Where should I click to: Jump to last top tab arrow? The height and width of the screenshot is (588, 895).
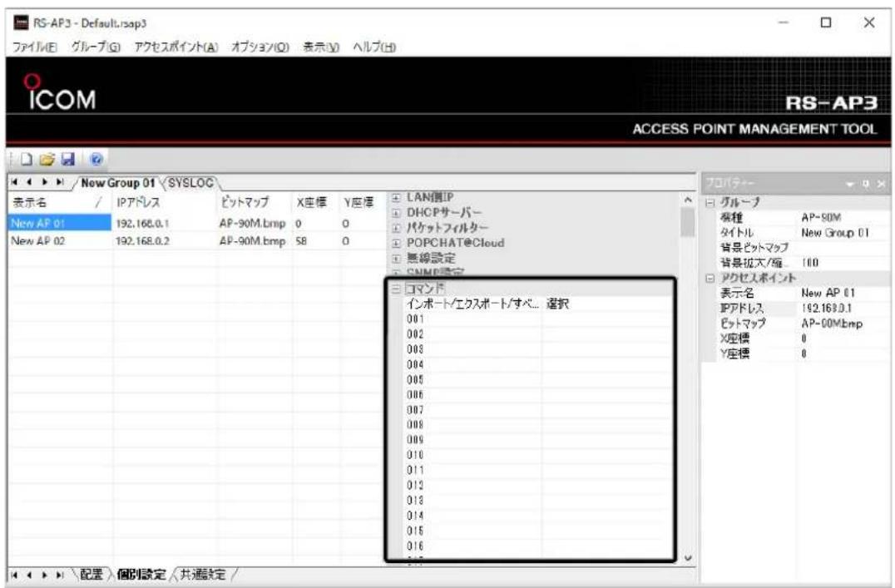click(x=60, y=183)
